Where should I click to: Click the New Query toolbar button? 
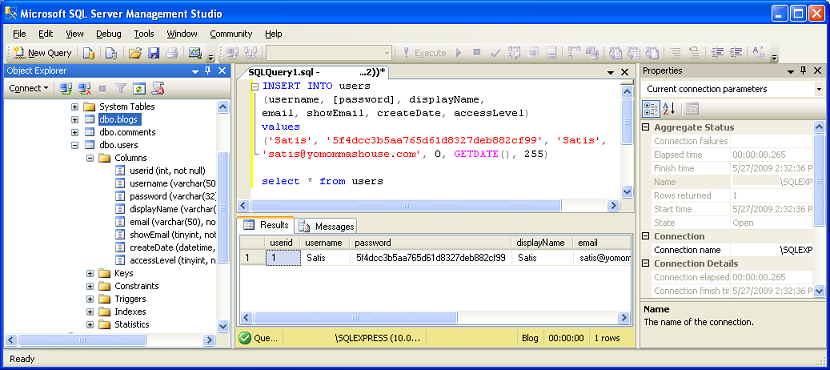coord(43,53)
